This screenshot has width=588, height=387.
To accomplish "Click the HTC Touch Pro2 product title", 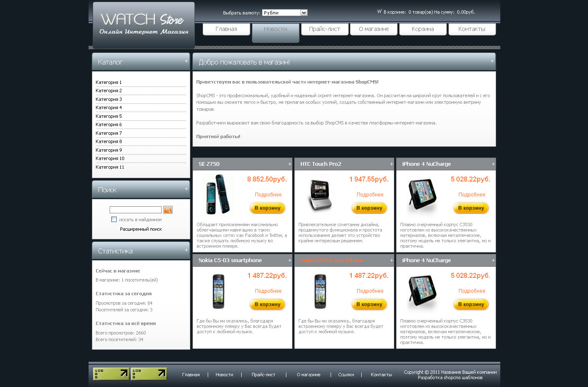I will tap(321, 164).
